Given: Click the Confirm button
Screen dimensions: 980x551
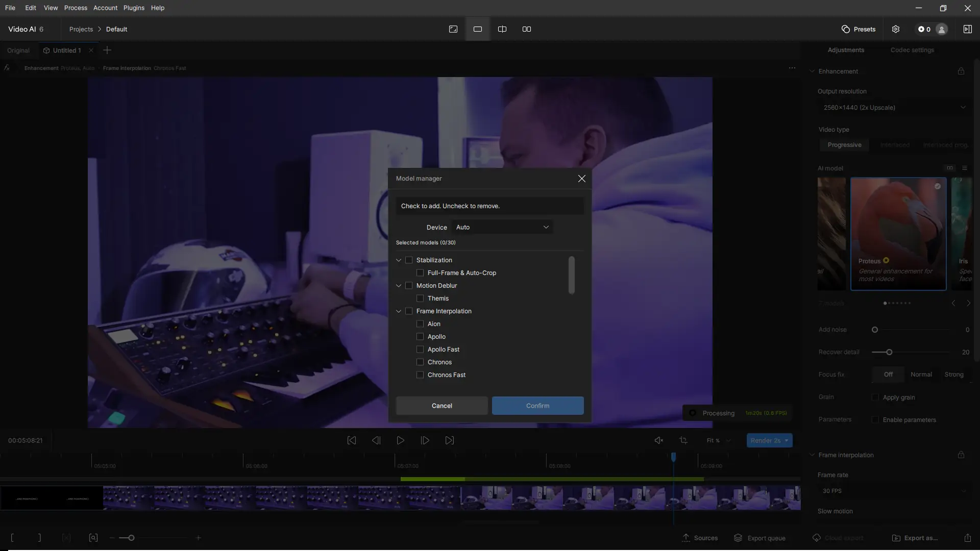Looking at the screenshot, I should coord(537,406).
